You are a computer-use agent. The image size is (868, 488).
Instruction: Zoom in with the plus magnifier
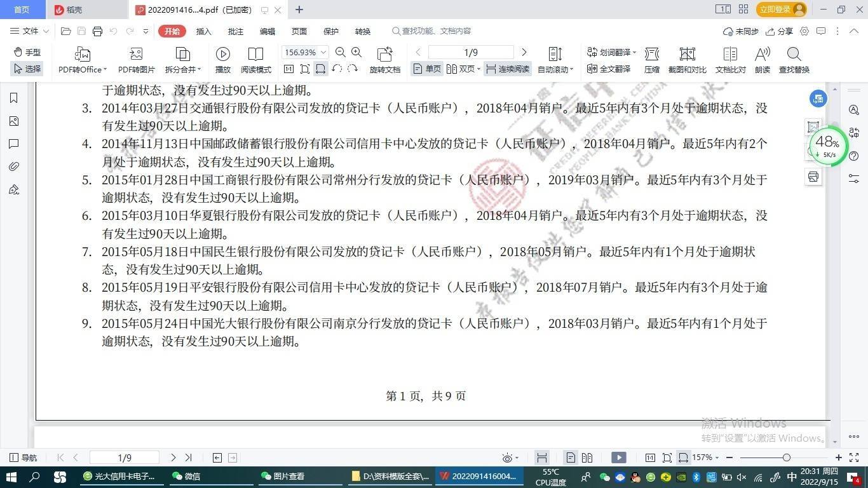pyautogui.click(x=356, y=52)
